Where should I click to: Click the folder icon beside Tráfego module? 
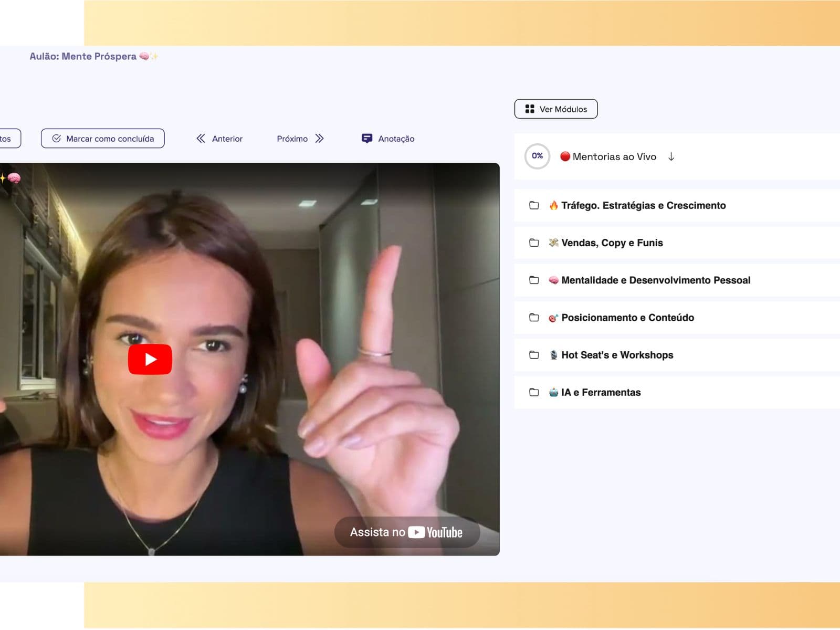click(x=534, y=205)
